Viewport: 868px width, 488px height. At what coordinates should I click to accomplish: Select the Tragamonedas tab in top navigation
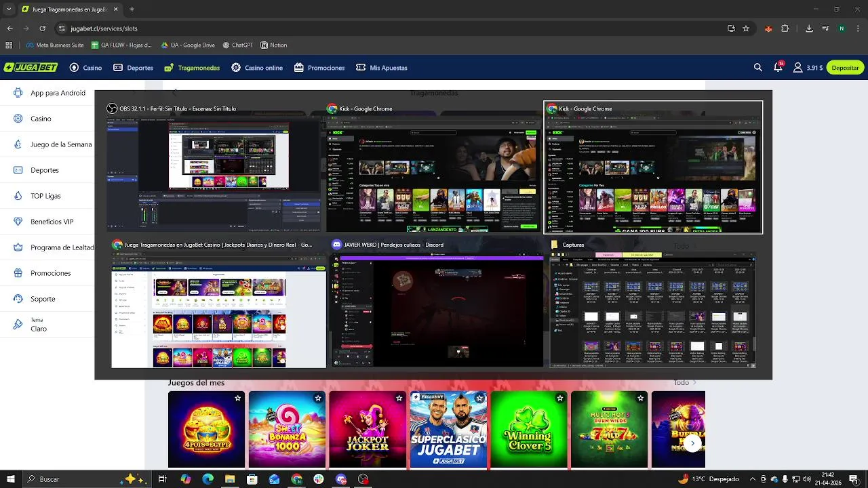pos(192,68)
